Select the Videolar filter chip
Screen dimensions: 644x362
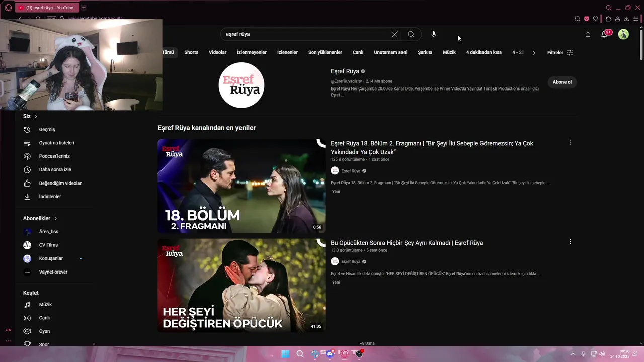[218, 52]
